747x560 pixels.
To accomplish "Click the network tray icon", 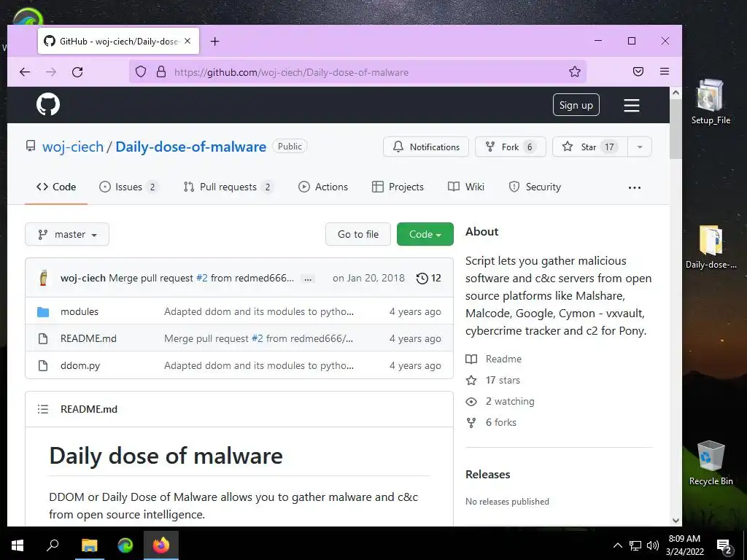I will click(x=635, y=545).
